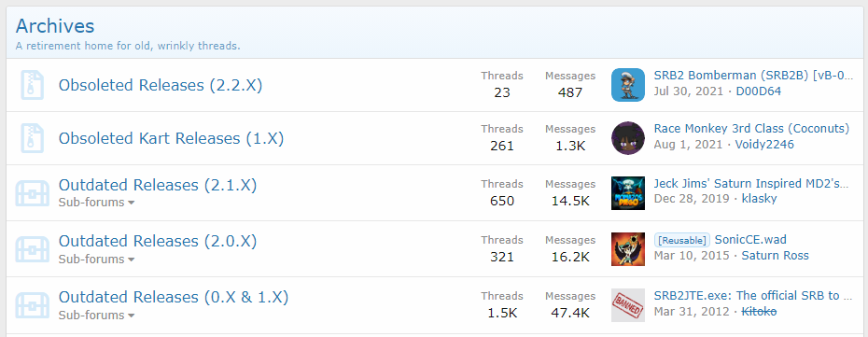The height and width of the screenshot is (337, 868).
Task: Open the SonicCE.wad thread
Action: pos(750,240)
